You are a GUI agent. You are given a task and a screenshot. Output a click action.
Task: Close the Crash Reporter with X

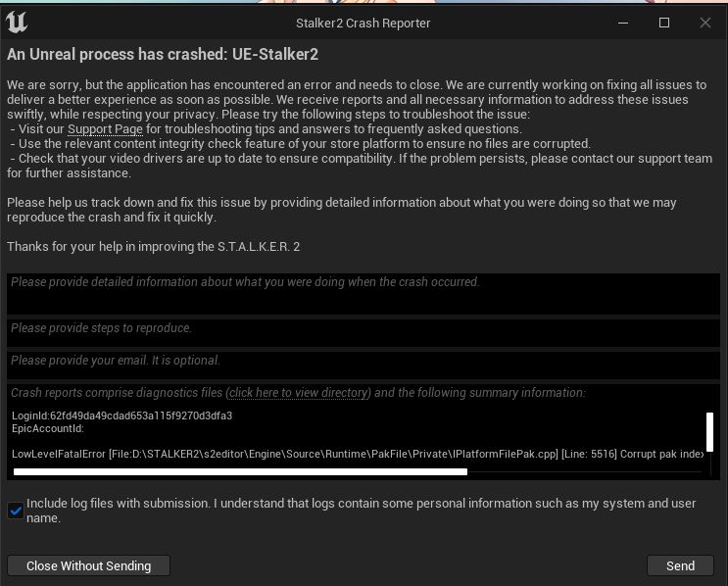pos(705,23)
